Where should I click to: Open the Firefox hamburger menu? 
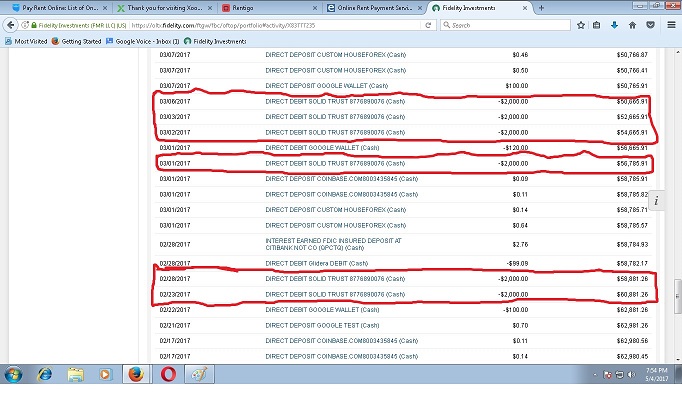671,25
